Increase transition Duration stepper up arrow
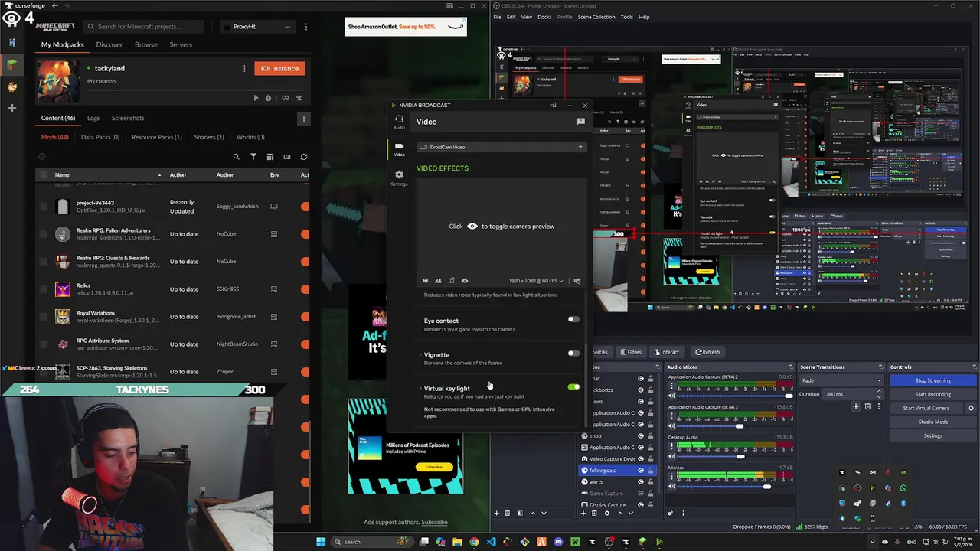Viewport: 980px width, 551px height. [x=879, y=392]
